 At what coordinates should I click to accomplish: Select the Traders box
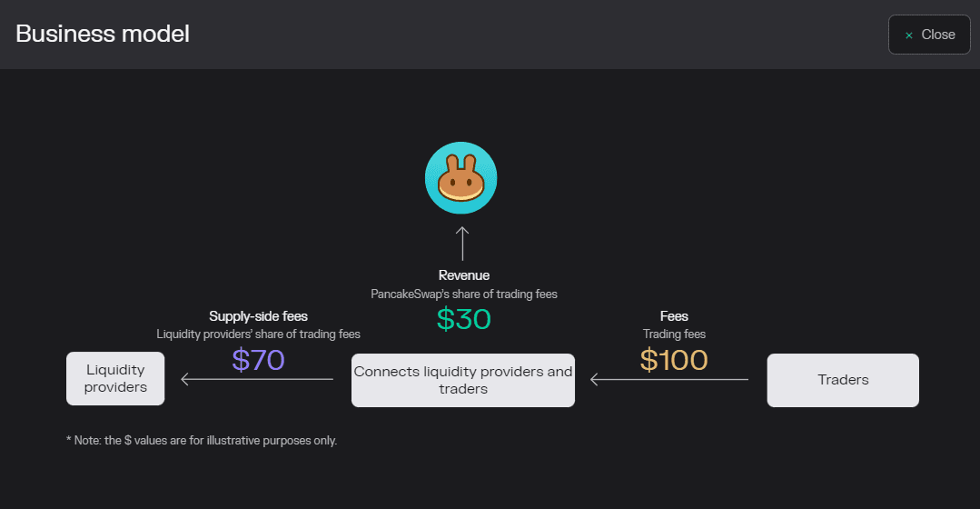click(843, 380)
